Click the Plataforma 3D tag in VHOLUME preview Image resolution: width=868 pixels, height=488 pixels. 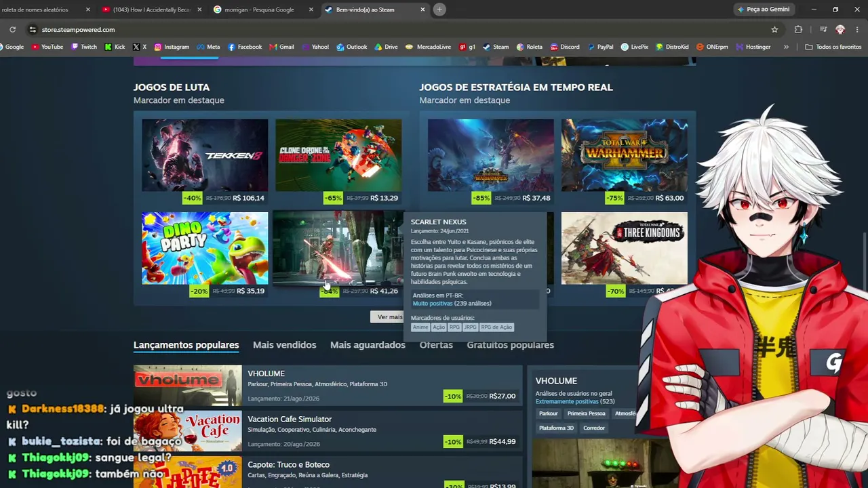point(556,428)
